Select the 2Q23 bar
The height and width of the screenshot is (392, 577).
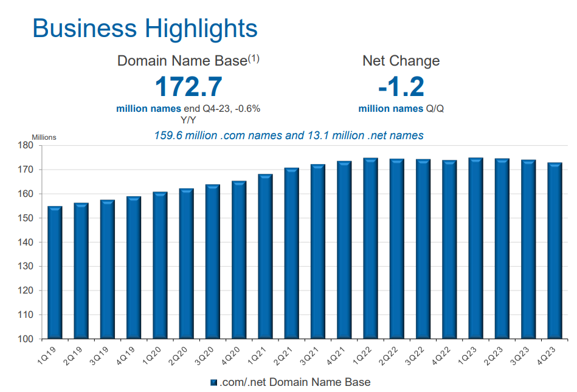pyautogui.click(x=502, y=249)
